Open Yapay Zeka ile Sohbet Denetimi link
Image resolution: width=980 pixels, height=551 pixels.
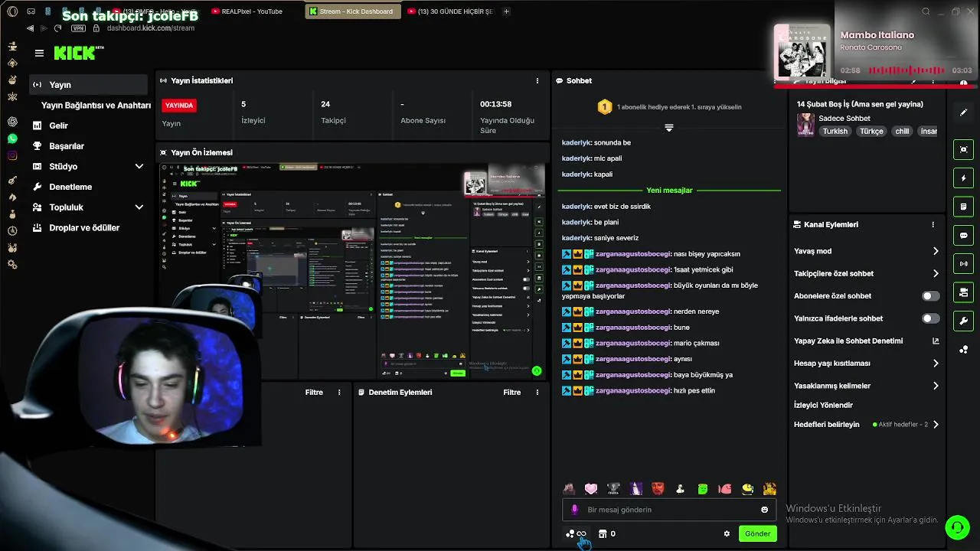pyautogui.click(x=866, y=341)
